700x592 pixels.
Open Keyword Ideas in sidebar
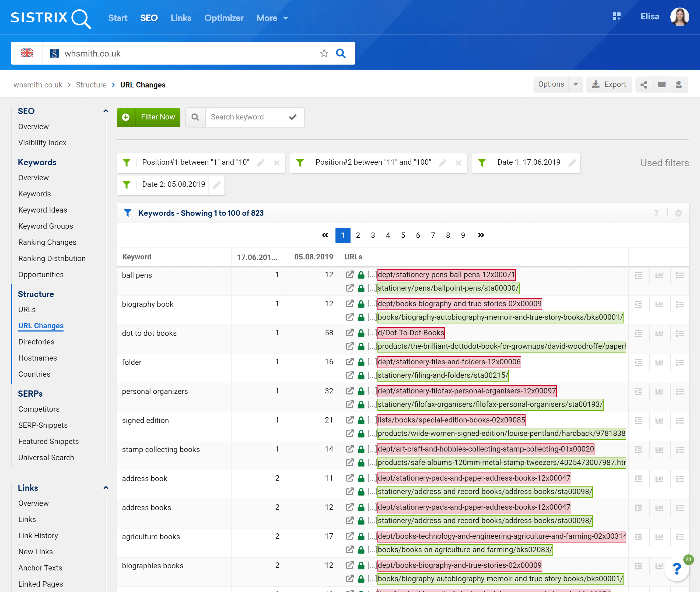tap(43, 210)
